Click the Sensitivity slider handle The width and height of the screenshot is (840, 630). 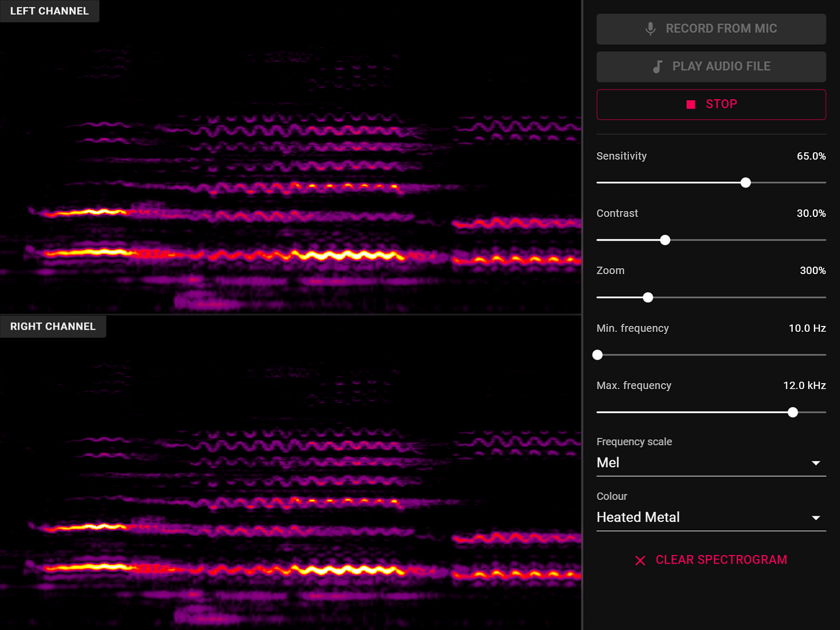point(745,182)
